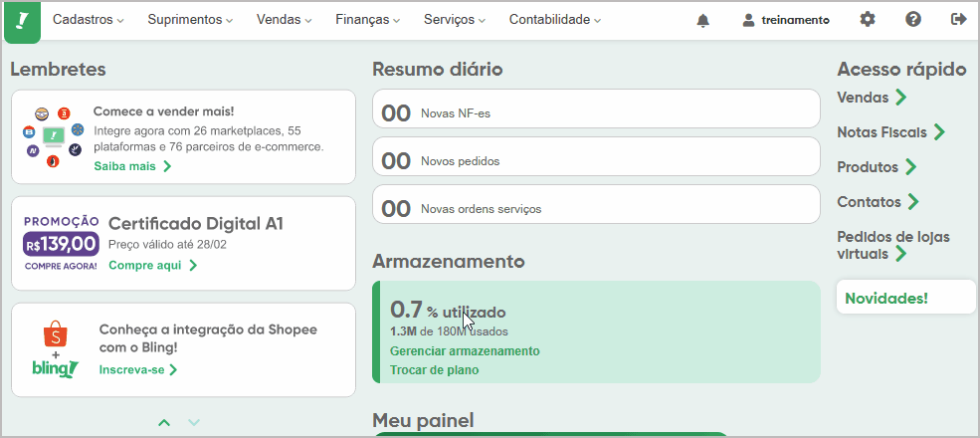Viewport: 980px width, 438px height.
Task: Click the Trocar de plano link
Action: click(x=435, y=369)
